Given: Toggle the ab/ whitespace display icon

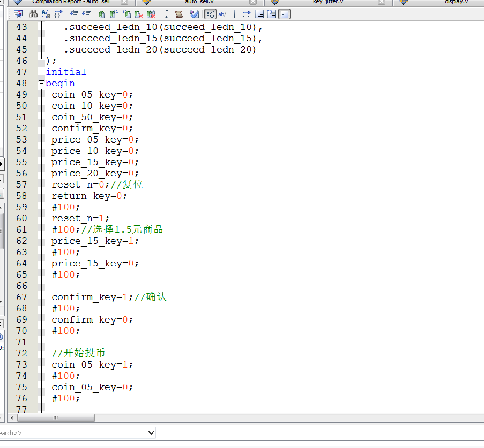Looking at the screenshot, I should (x=222, y=14).
